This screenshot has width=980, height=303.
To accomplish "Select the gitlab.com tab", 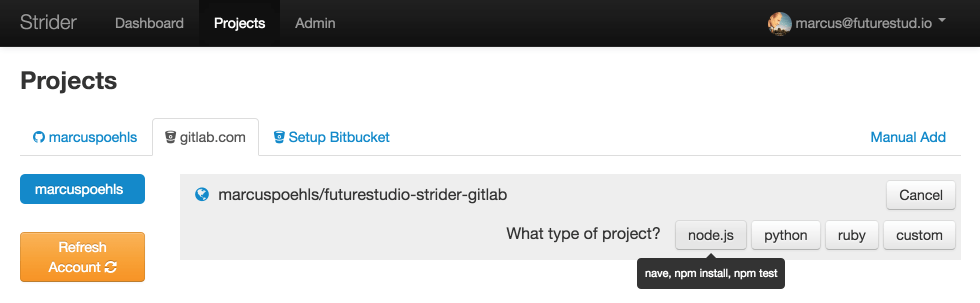I will click(205, 137).
